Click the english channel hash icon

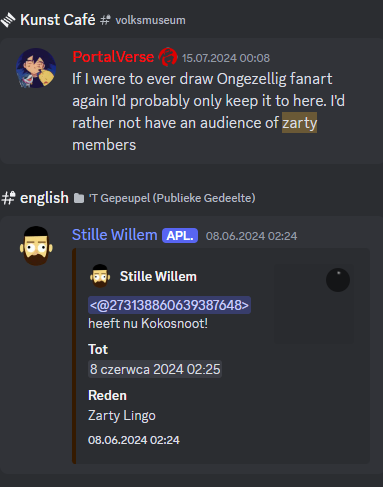tap(8, 198)
